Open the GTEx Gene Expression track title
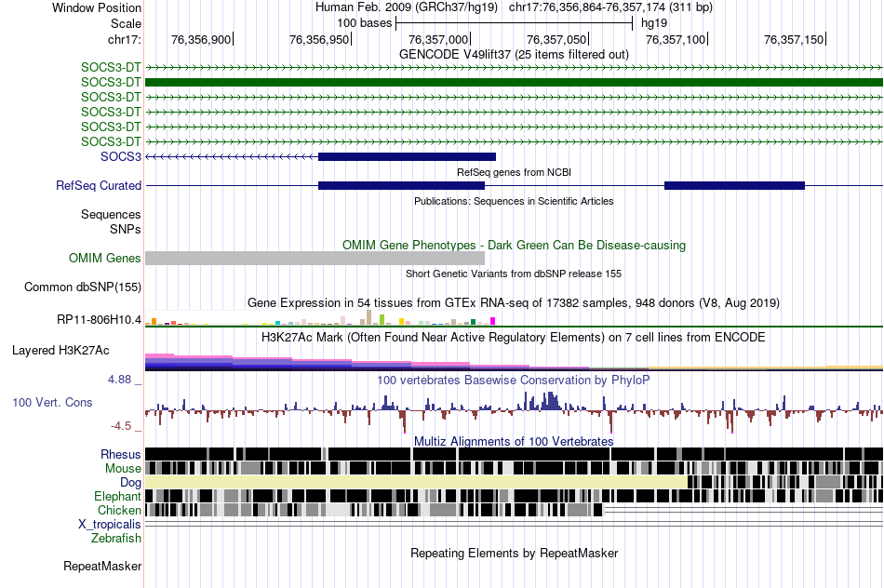 point(514,302)
